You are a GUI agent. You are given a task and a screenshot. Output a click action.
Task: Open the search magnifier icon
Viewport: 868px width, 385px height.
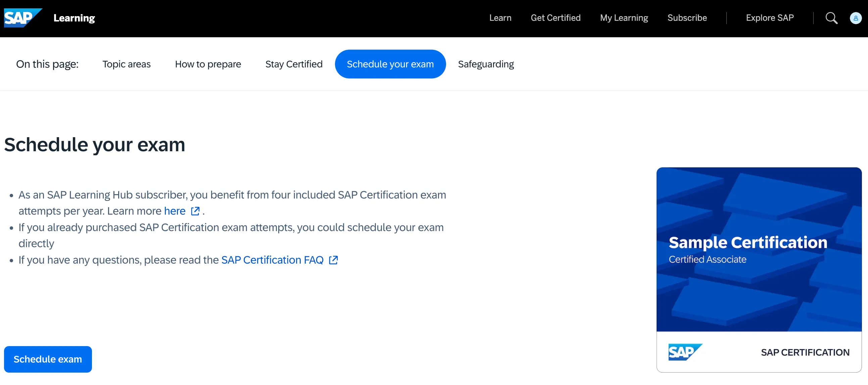click(x=831, y=18)
